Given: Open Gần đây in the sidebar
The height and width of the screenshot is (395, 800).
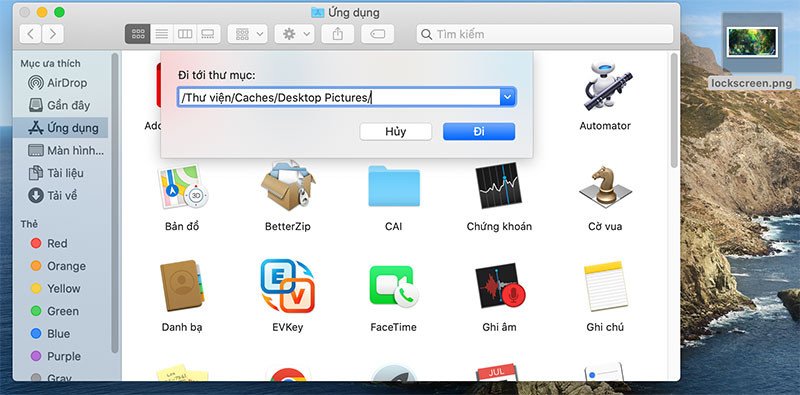Looking at the screenshot, I should 60,105.
